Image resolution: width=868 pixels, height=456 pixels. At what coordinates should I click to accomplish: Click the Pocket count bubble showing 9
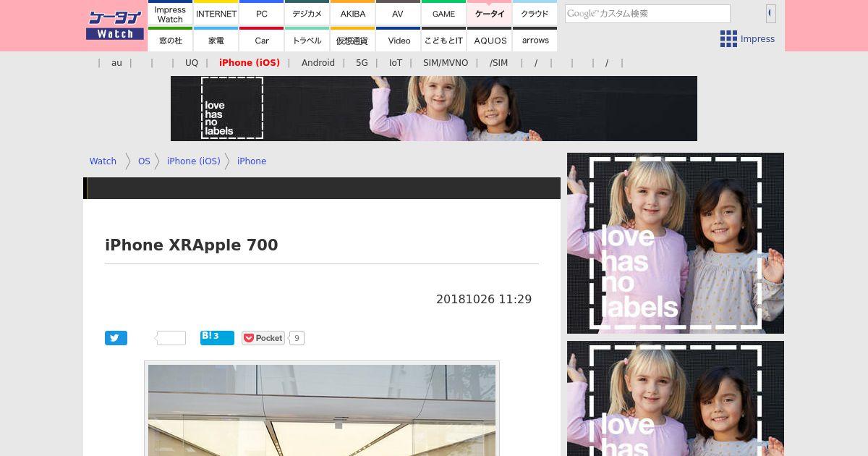(x=297, y=338)
